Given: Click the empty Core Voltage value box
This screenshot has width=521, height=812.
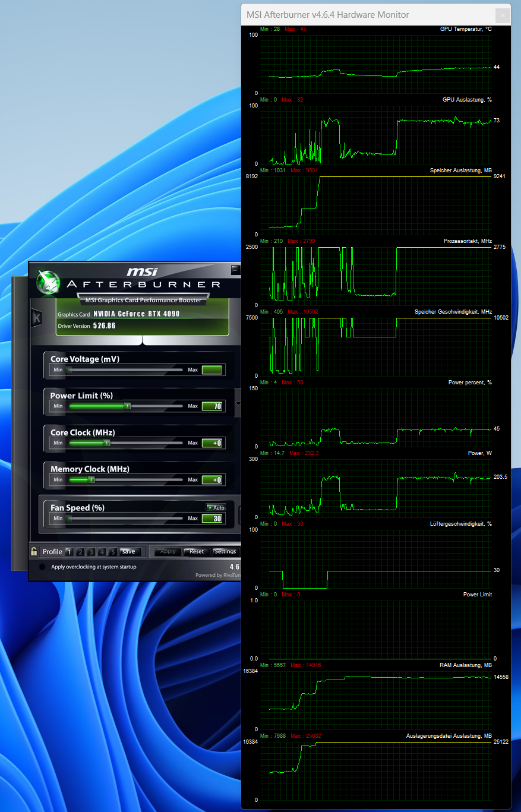Looking at the screenshot, I should 212,370.
